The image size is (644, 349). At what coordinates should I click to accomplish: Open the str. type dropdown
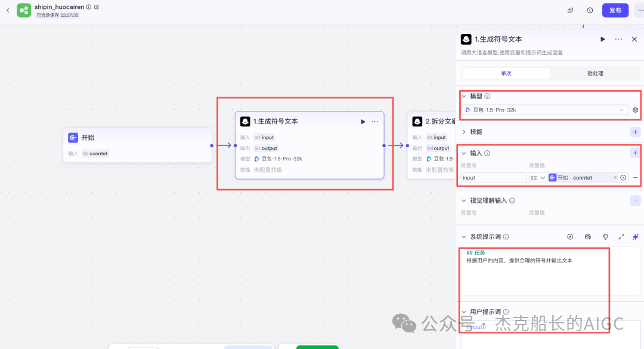[x=537, y=178]
